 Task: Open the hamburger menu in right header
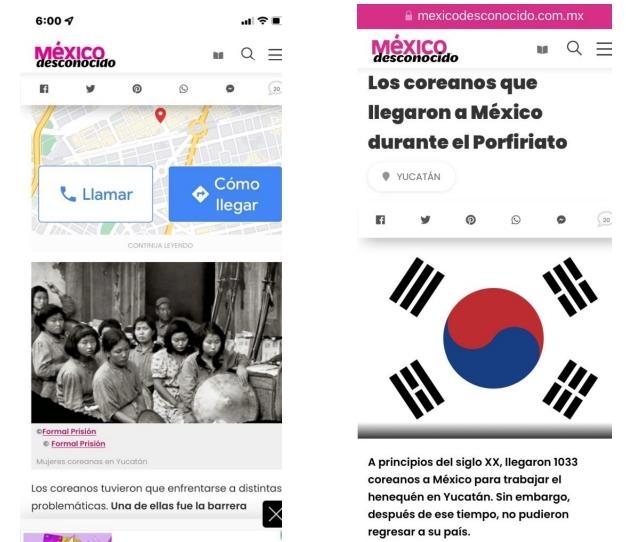click(604, 49)
